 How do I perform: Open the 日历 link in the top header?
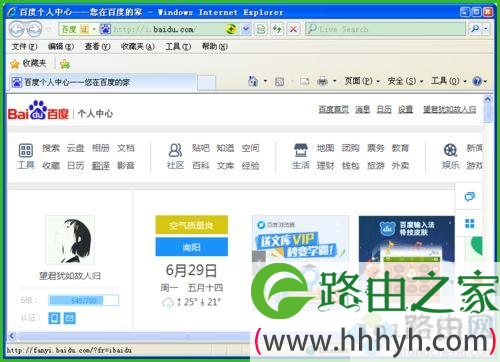point(384,109)
